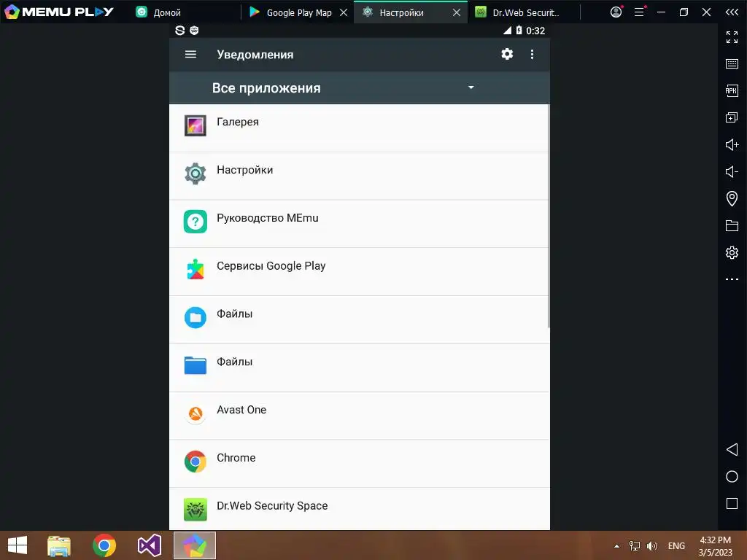This screenshot has height=560, width=747.
Task: Show more sidebar tools ellipsis
Action: pyautogui.click(x=732, y=279)
